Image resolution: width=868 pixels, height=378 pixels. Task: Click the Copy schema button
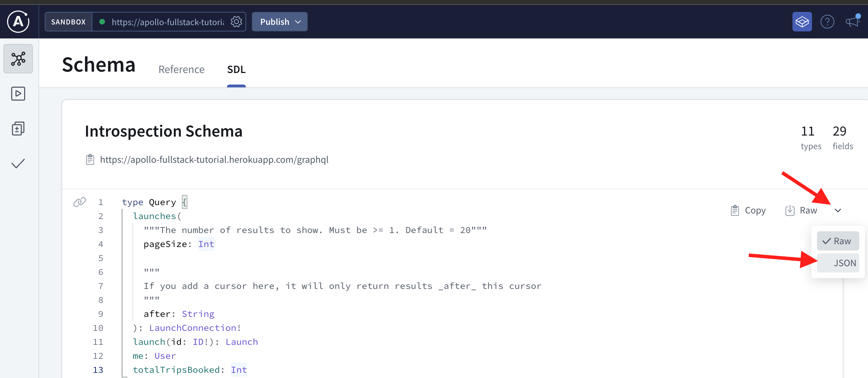click(x=748, y=210)
